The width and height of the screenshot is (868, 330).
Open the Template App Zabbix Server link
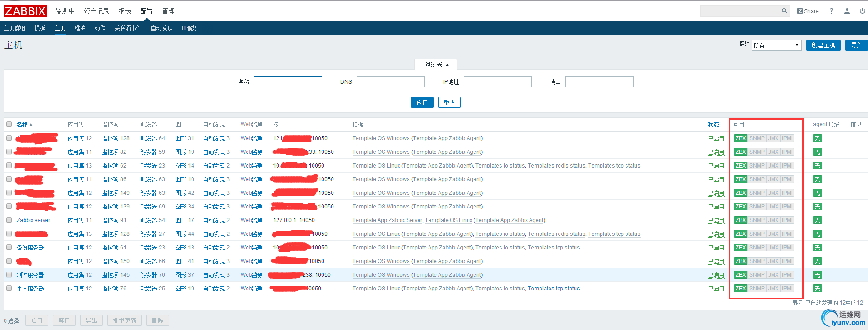point(388,220)
